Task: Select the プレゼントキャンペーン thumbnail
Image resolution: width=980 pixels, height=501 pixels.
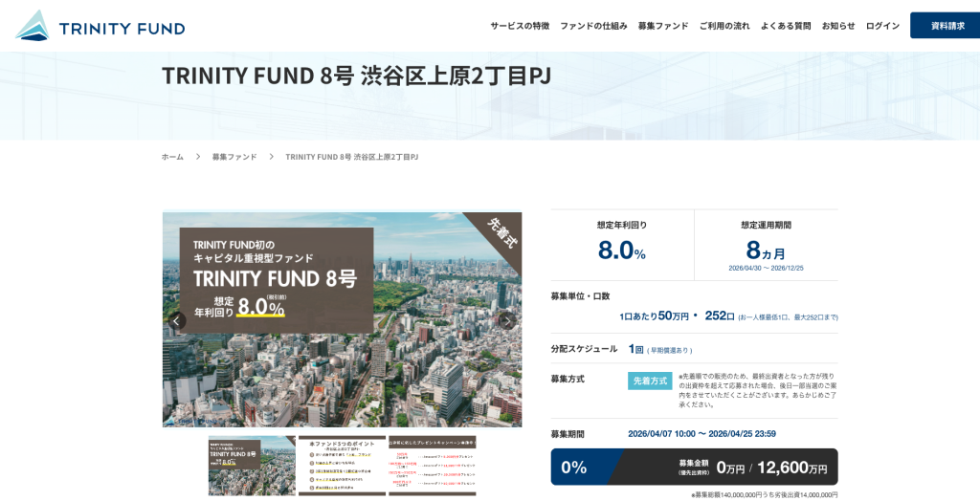Action: [432, 466]
